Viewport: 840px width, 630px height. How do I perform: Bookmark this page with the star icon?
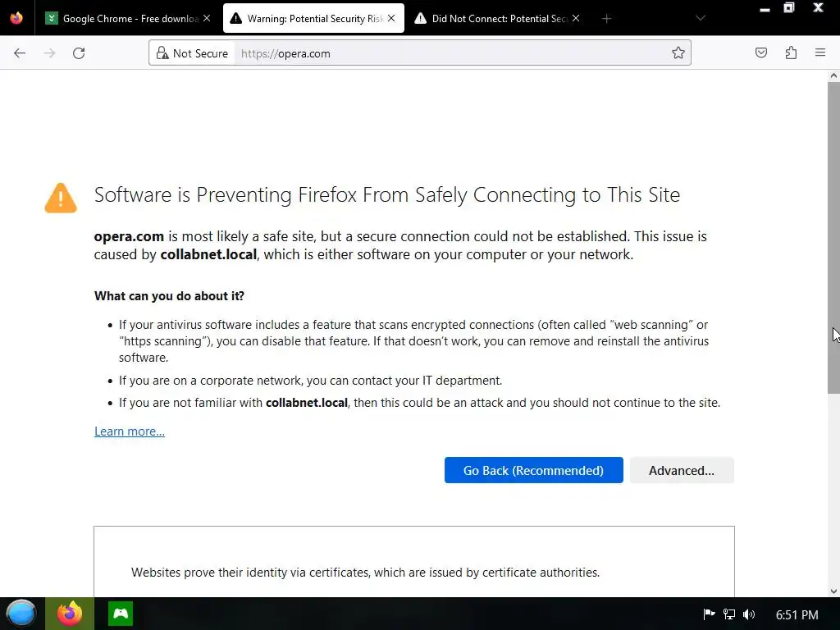pyautogui.click(x=678, y=53)
